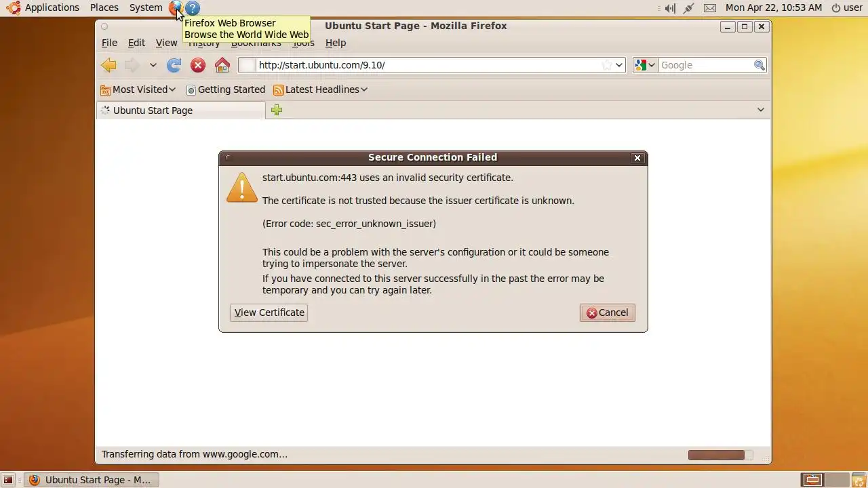Go back with the yellow Back arrow
The image size is (868, 488).
tap(108, 65)
